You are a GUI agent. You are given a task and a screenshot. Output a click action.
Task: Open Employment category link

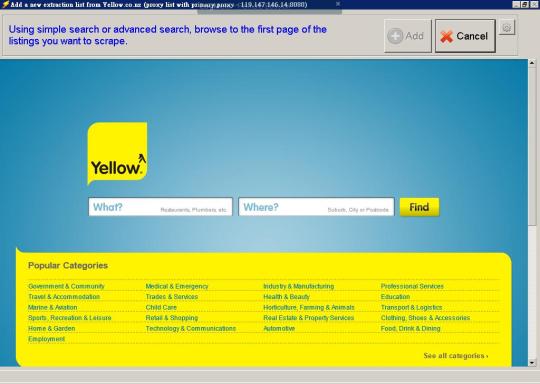click(46, 339)
